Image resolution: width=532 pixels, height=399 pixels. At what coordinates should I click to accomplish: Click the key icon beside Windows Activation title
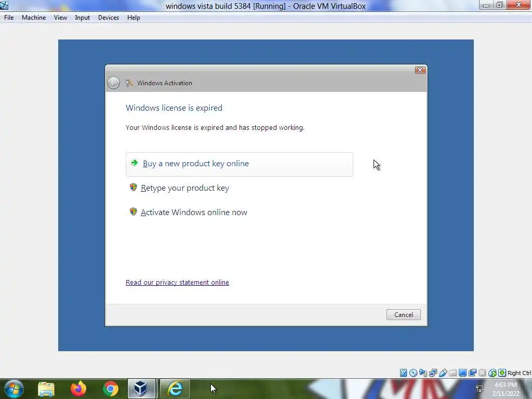(129, 83)
